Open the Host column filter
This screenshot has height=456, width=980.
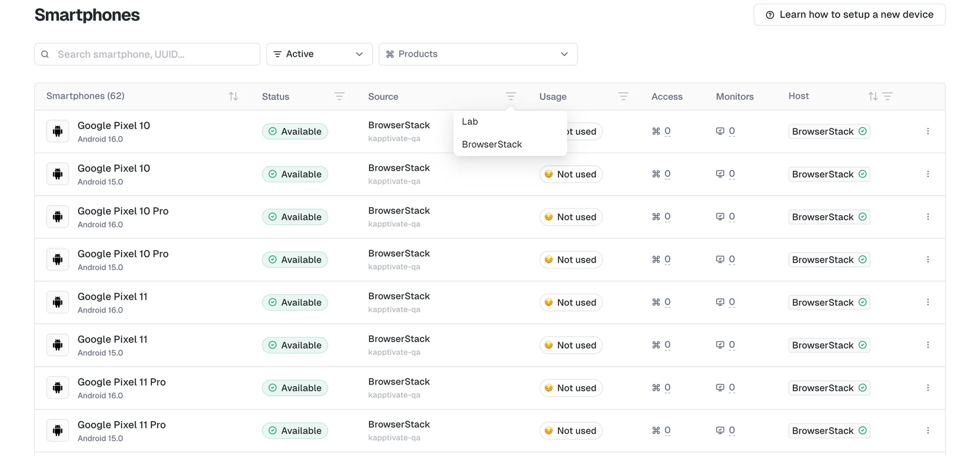click(x=887, y=96)
